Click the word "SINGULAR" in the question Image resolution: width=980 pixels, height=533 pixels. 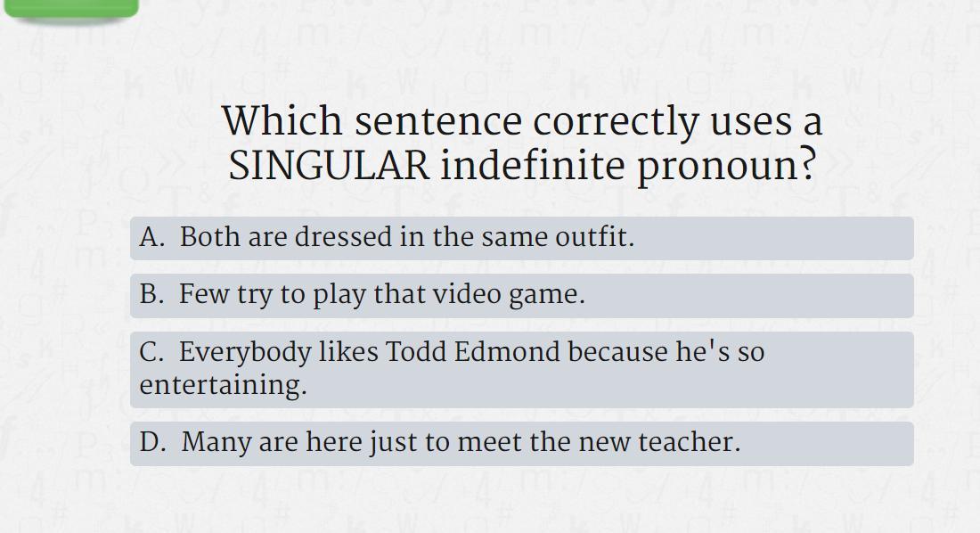329,166
